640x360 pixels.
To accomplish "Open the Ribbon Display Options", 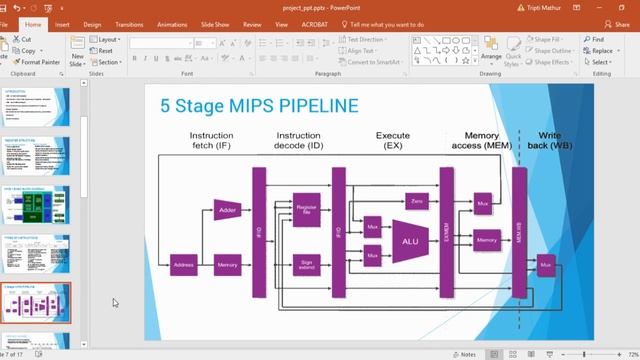I will click(x=576, y=8).
